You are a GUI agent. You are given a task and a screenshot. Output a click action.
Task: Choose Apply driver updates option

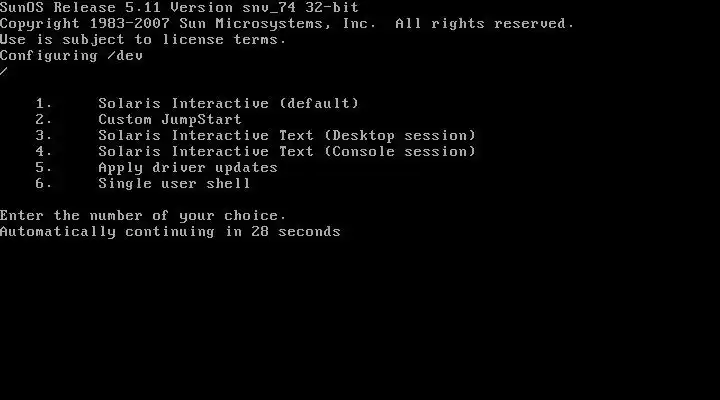coord(188,168)
